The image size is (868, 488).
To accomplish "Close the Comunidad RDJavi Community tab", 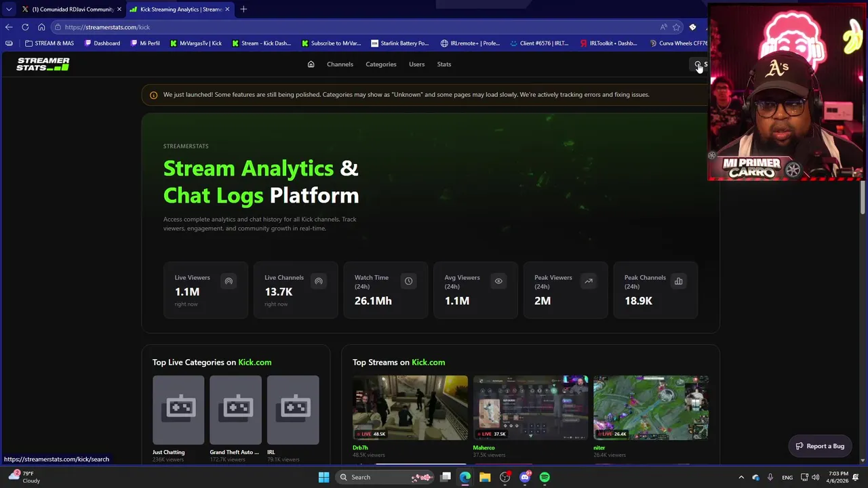I will click(x=119, y=9).
